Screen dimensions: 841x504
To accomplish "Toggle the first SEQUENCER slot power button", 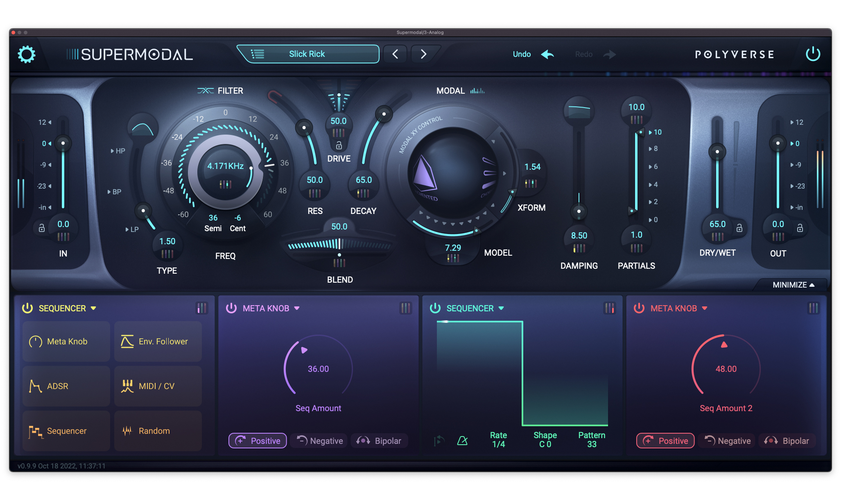I will click(27, 308).
